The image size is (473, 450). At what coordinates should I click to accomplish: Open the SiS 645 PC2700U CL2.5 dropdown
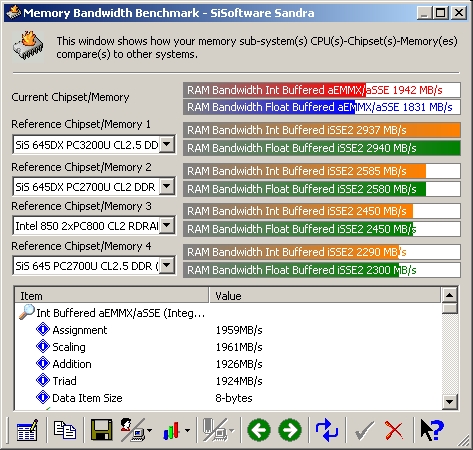tap(167, 266)
